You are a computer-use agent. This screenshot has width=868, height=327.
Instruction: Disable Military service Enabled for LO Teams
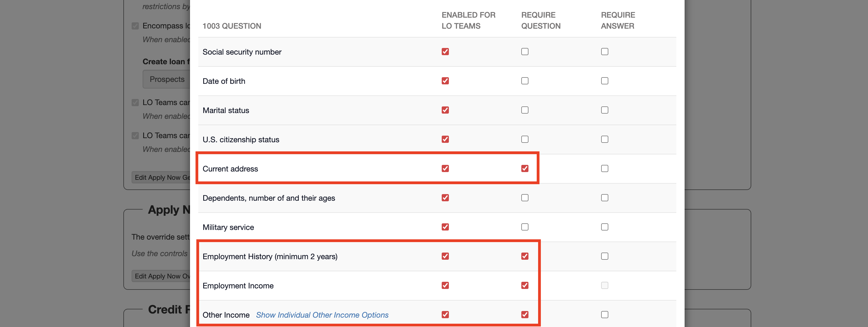coord(445,227)
